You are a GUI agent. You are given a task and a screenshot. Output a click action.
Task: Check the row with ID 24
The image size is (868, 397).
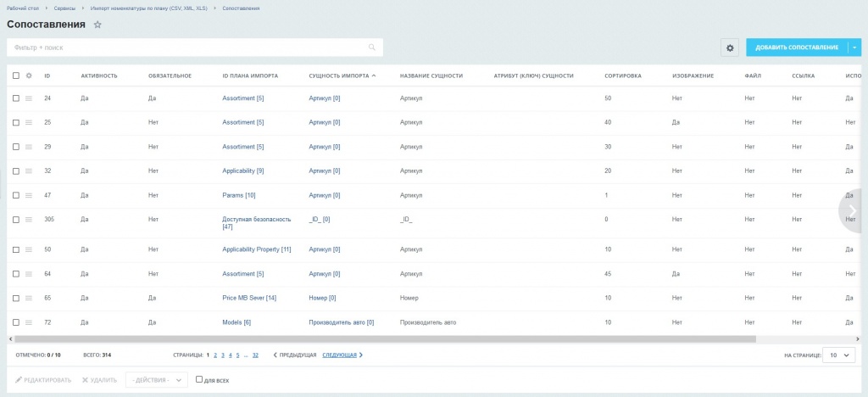click(x=16, y=98)
